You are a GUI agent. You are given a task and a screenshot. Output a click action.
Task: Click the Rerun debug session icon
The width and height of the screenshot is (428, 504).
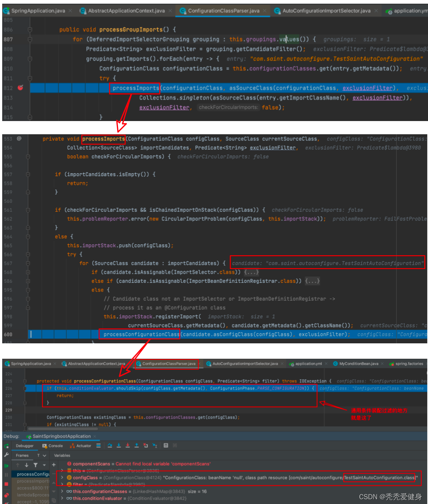point(6,446)
